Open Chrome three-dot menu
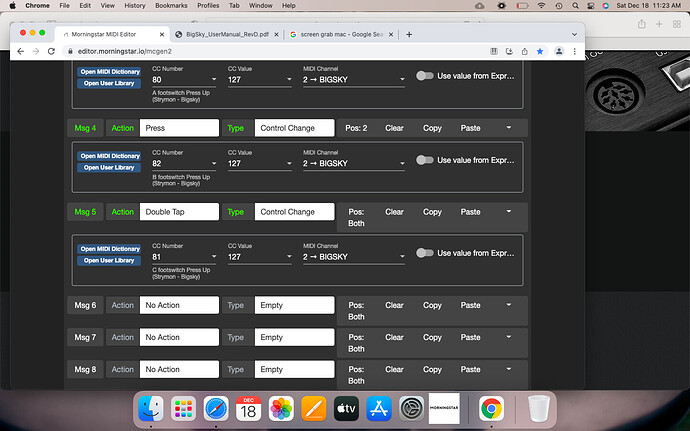Viewport: 690px width, 431px height. coord(574,52)
